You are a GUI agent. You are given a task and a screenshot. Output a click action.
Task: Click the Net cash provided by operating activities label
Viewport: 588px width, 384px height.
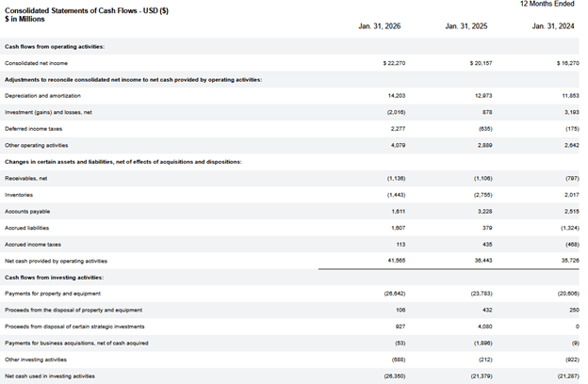[56, 261]
